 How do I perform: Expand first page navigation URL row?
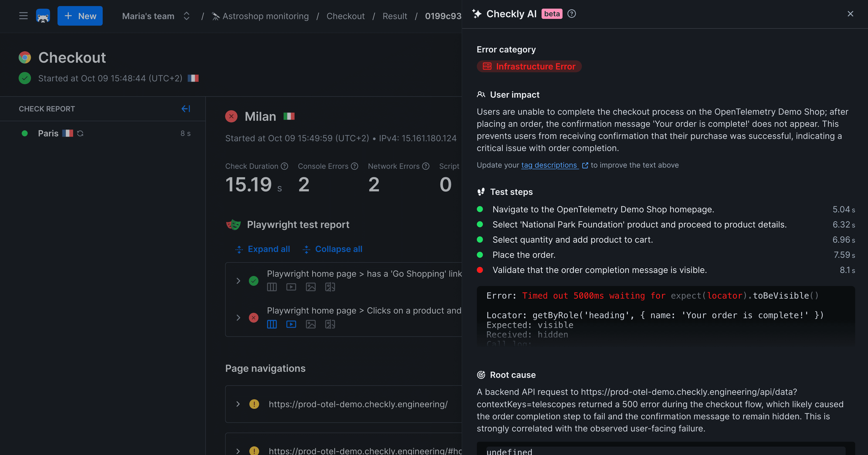click(x=238, y=404)
